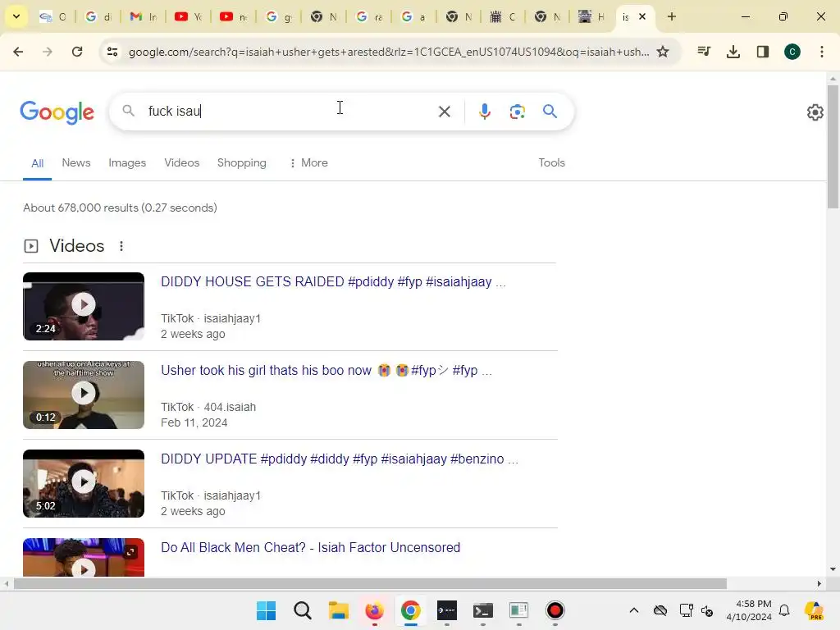Image resolution: width=840 pixels, height=630 pixels.
Task: Click the About 678,000 results text
Action: 120,208
